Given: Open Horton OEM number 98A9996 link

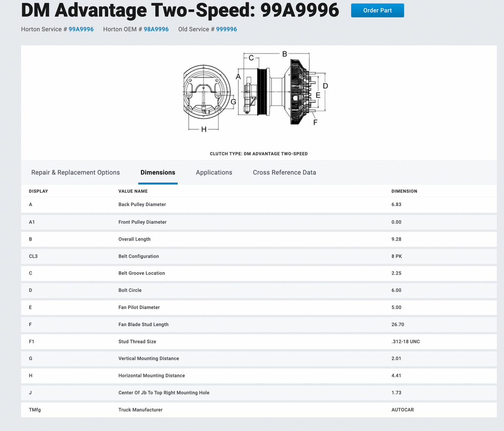Looking at the screenshot, I should tap(156, 29).
